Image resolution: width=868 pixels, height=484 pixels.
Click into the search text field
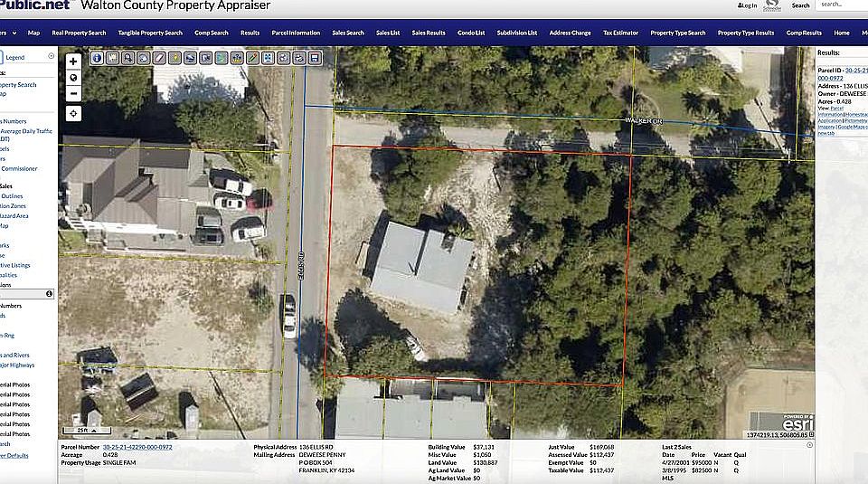pyautogui.click(x=843, y=5)
